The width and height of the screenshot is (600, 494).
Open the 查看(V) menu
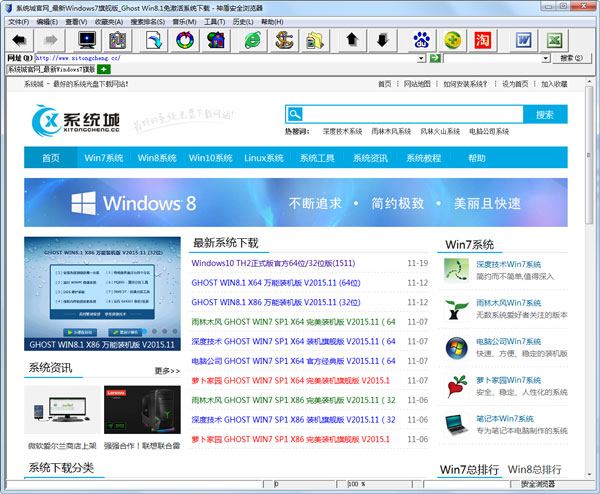click(x=76, y=22)
